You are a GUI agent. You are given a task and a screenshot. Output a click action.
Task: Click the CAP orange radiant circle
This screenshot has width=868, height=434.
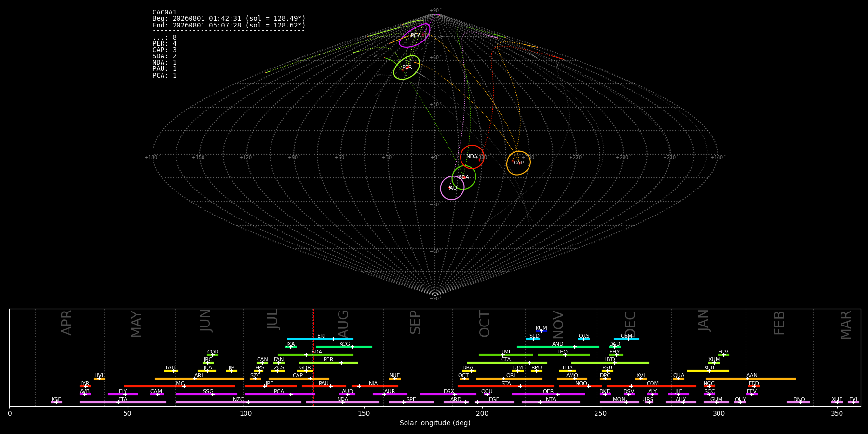click(518, 163)
